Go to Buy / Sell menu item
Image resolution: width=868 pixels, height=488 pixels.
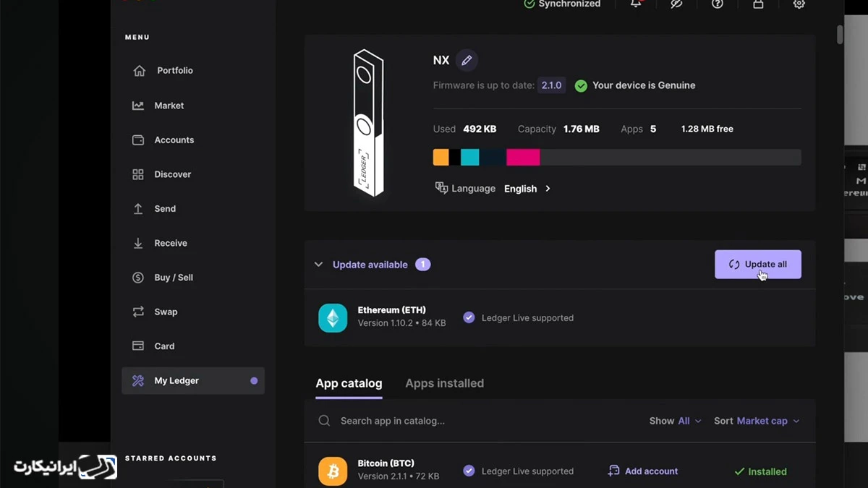174,278
